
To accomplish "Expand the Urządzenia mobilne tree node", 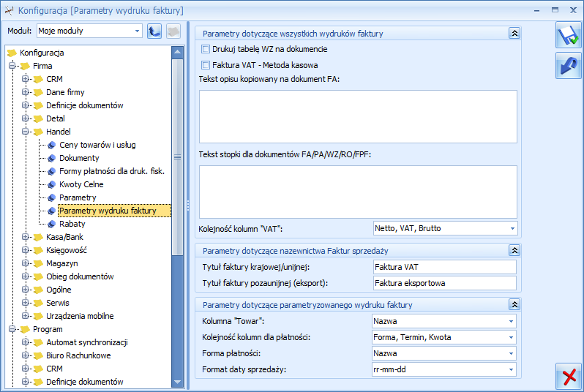I will click(26, 316).
